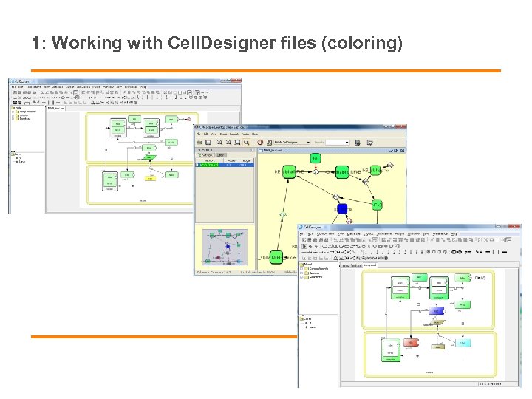This screenshot has width=532, height=399.
Task: Select the cyan protein in bottom-right CellDesigner
Action: [x=463, y=343]
